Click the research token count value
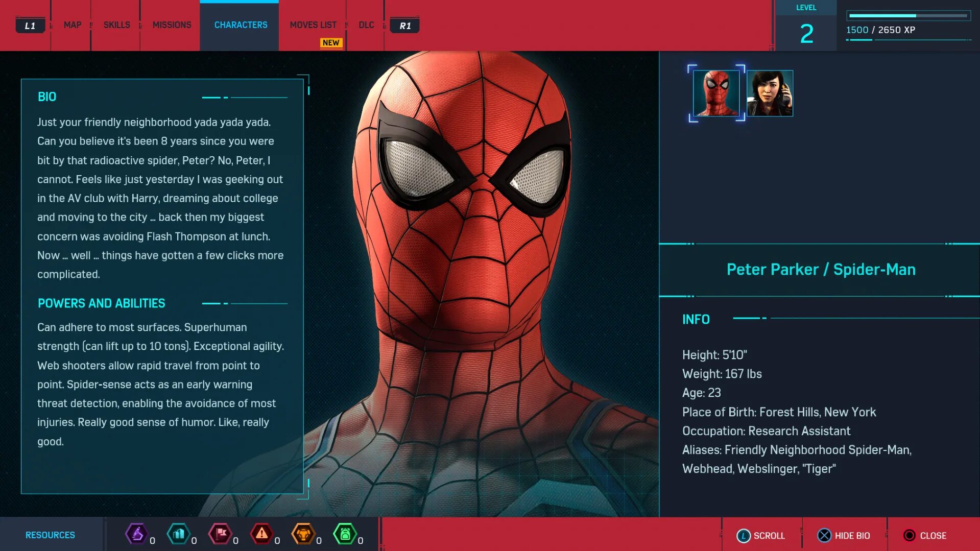Viewport: 980px width, 551px height. (152, 540)
